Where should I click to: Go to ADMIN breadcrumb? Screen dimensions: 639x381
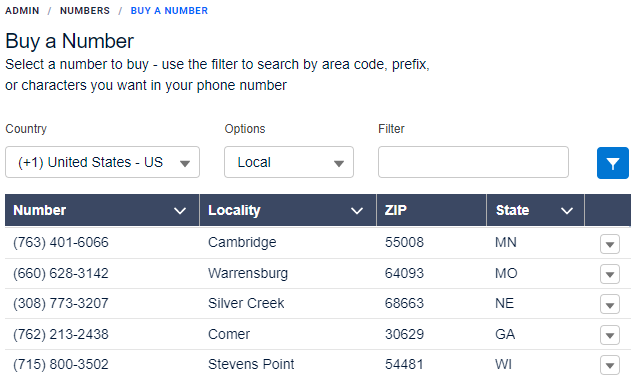(x=22, y=11)
